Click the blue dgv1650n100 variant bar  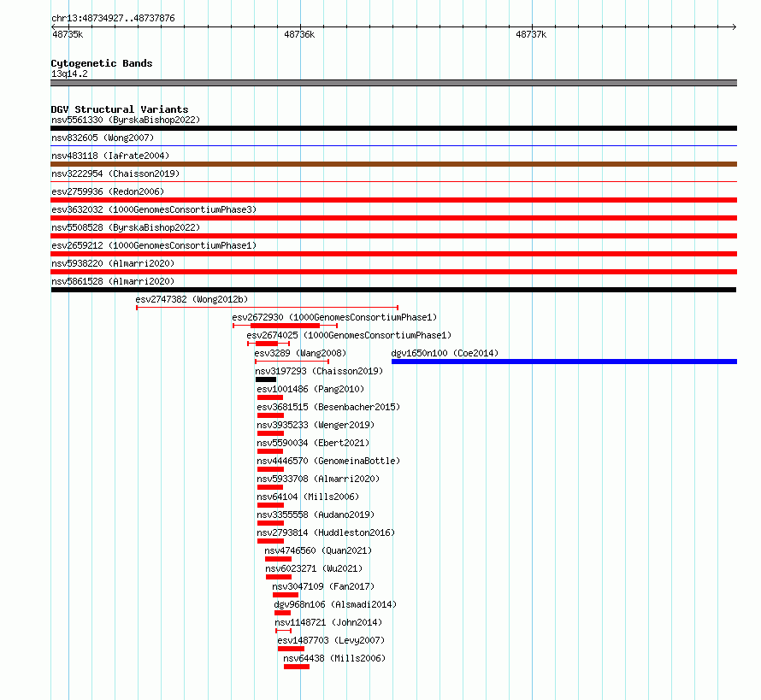coord(564,362)
